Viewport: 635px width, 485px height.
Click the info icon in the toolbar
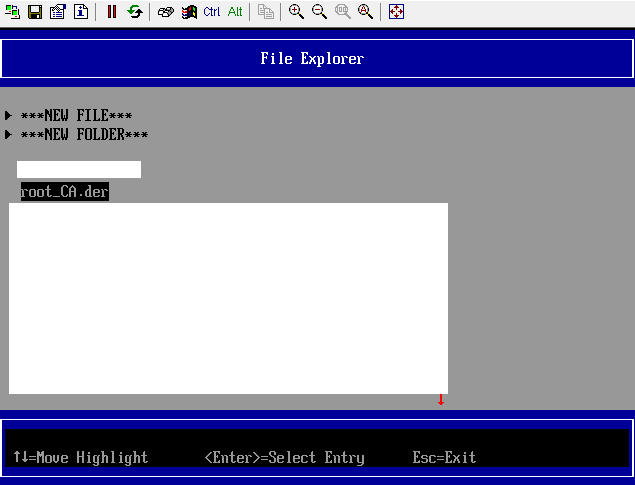[80, 12]
